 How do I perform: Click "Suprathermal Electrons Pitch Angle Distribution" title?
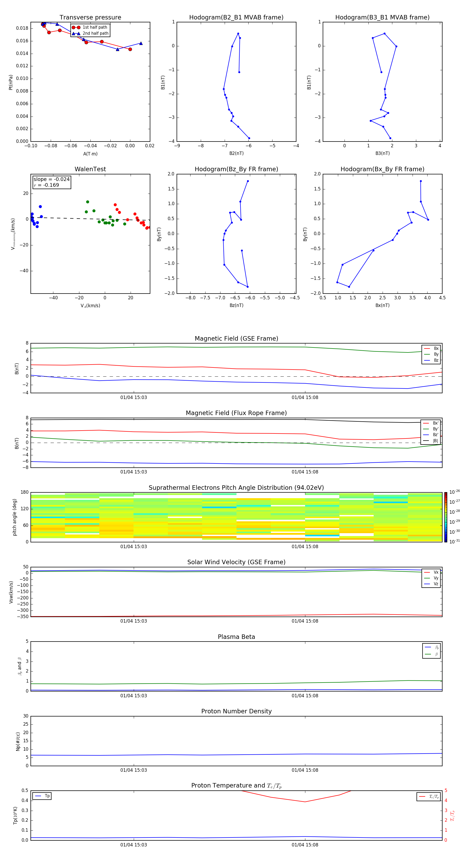click(x=236, y=488)
